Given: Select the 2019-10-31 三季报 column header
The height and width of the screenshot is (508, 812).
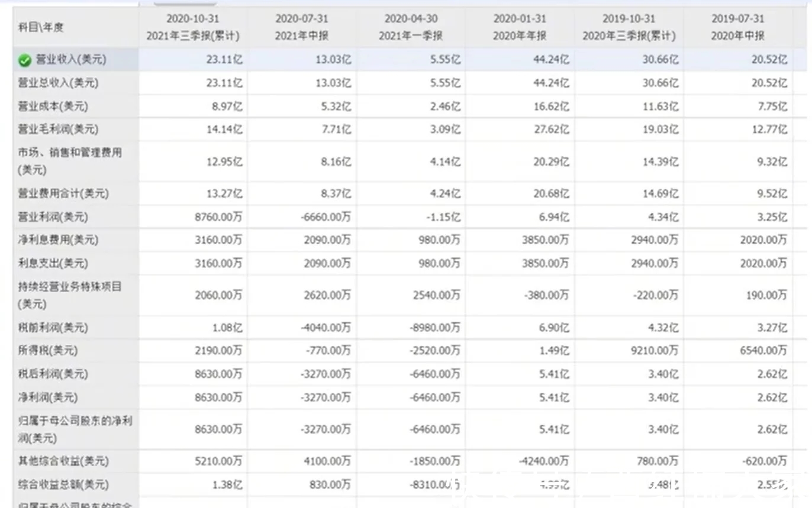Looking at the screenshot, I should click(629, 27).
